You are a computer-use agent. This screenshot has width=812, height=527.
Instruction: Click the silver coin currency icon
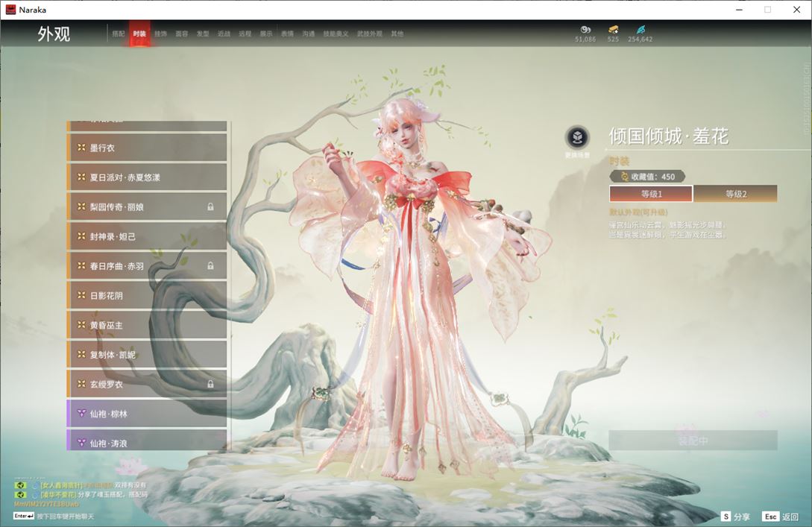pyautogui.click(x=585, y=30)
